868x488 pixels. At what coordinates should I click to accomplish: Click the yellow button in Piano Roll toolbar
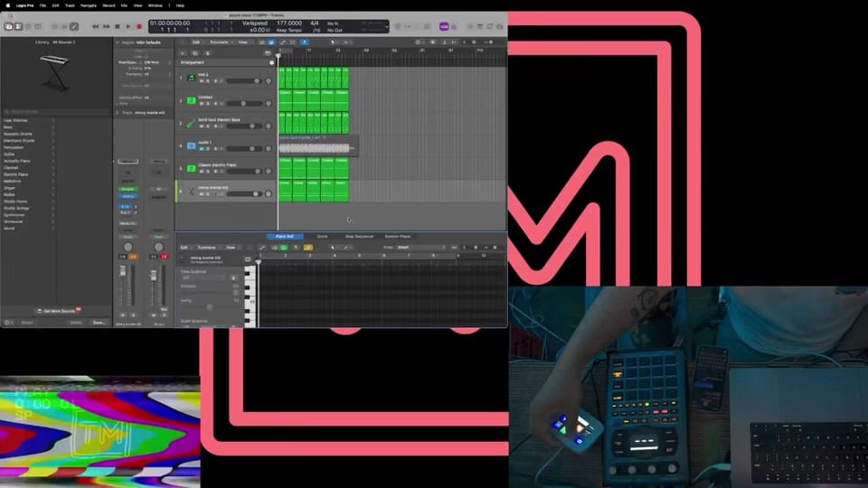(x=307, y=248)
